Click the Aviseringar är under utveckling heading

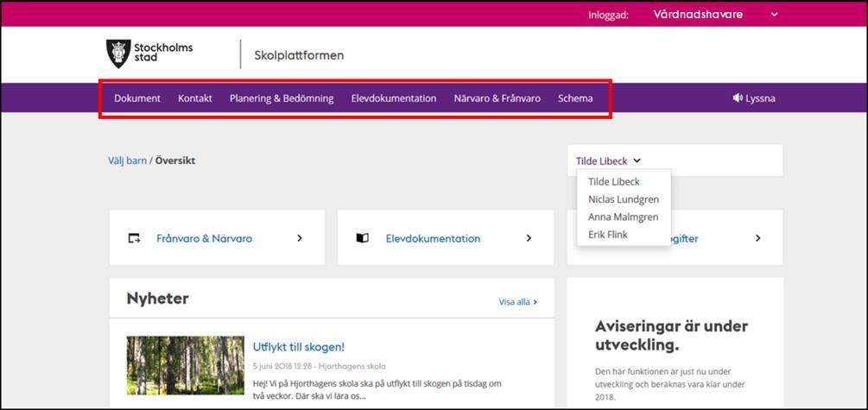[x=671, y=336]
